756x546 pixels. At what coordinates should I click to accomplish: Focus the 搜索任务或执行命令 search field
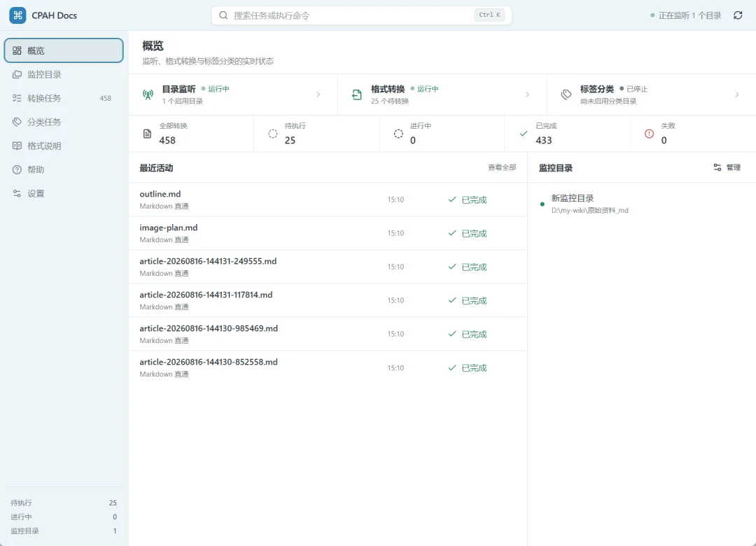362,15
